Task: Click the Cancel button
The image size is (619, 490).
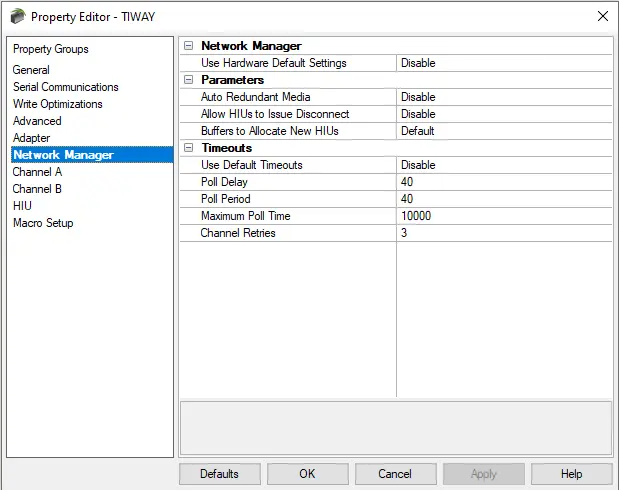Action: point(396,474)
